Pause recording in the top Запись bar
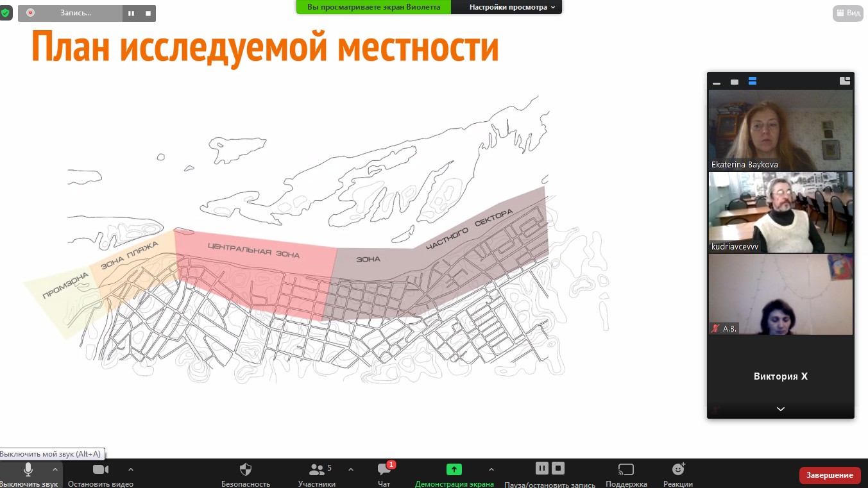Image resolution: width=868 pixels, height=488 pixels. [x=132, y=13]
